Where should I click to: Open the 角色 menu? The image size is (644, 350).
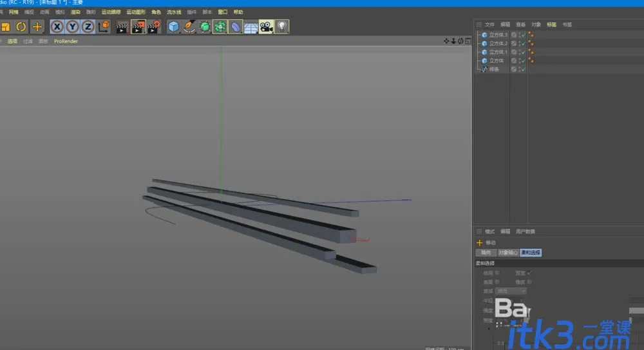tap(156, 12)
